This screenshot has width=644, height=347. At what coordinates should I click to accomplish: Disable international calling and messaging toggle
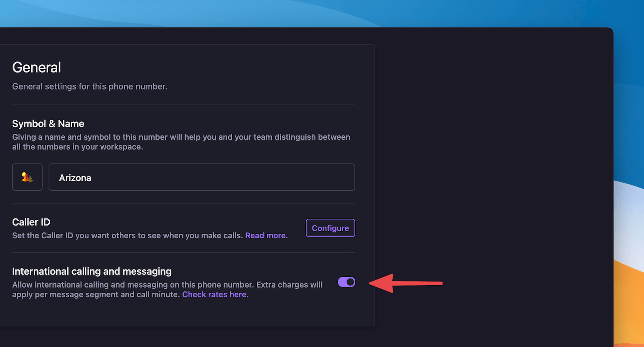pyautogui.click(x=347, y=282)
